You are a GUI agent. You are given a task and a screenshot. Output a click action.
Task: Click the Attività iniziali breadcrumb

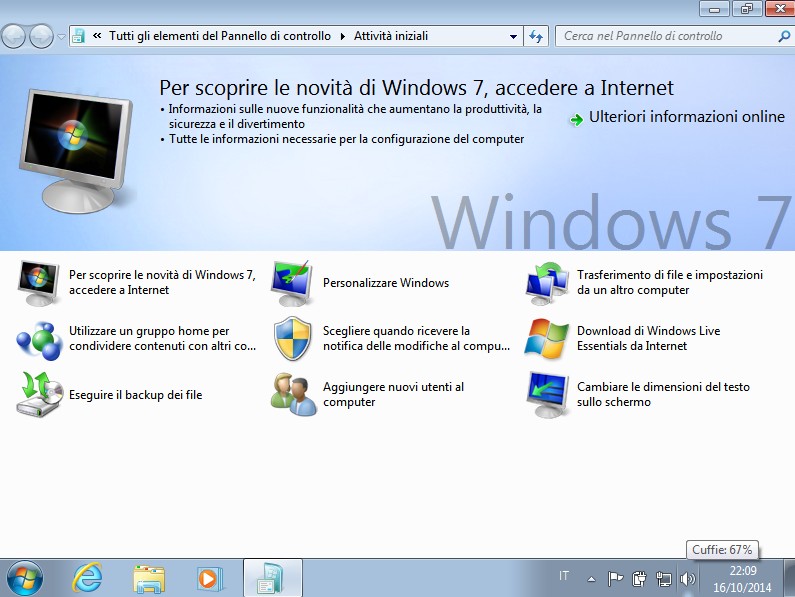coord(391,36)
